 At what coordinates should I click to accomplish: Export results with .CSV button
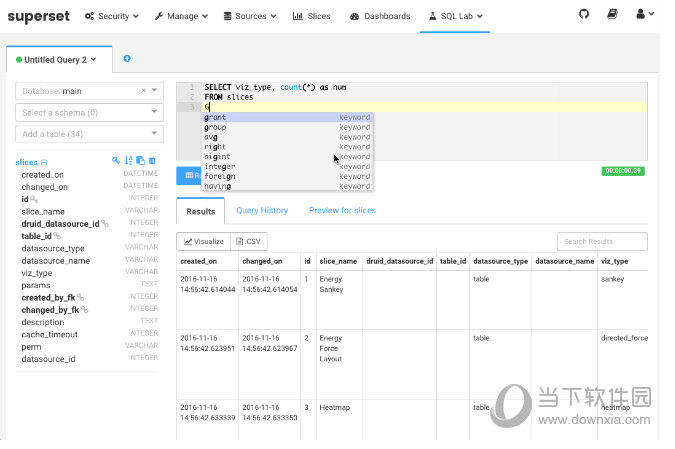point(249,241)
